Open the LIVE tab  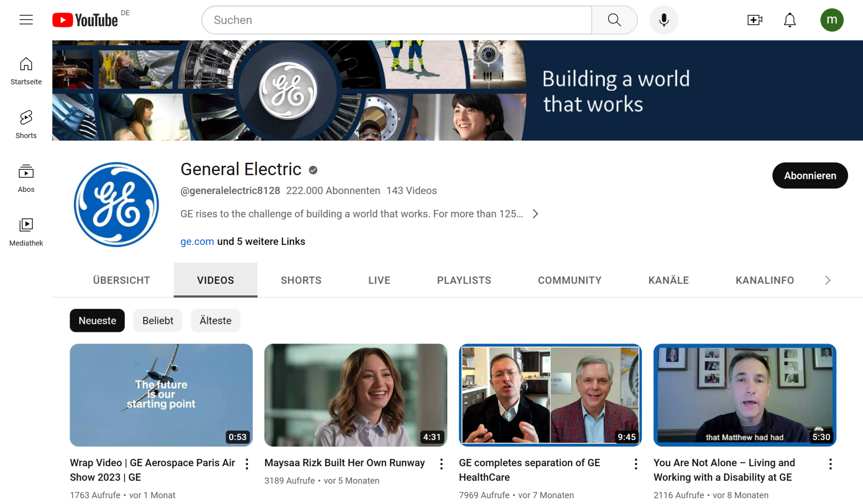[379, 280]
